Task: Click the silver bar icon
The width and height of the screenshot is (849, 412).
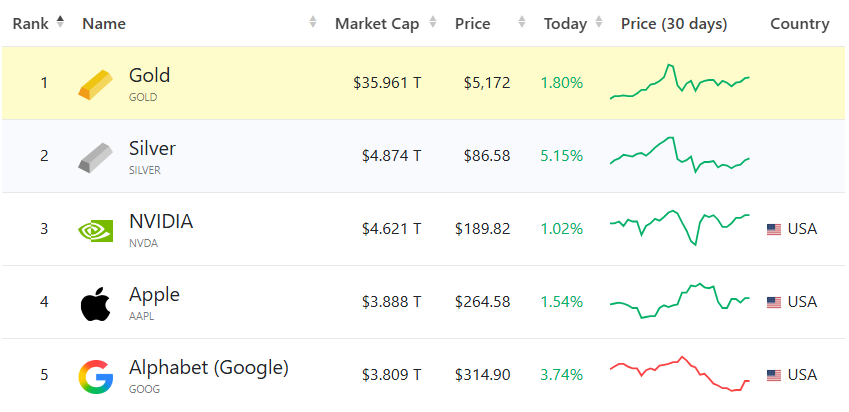Action: (x=96, y=157)
